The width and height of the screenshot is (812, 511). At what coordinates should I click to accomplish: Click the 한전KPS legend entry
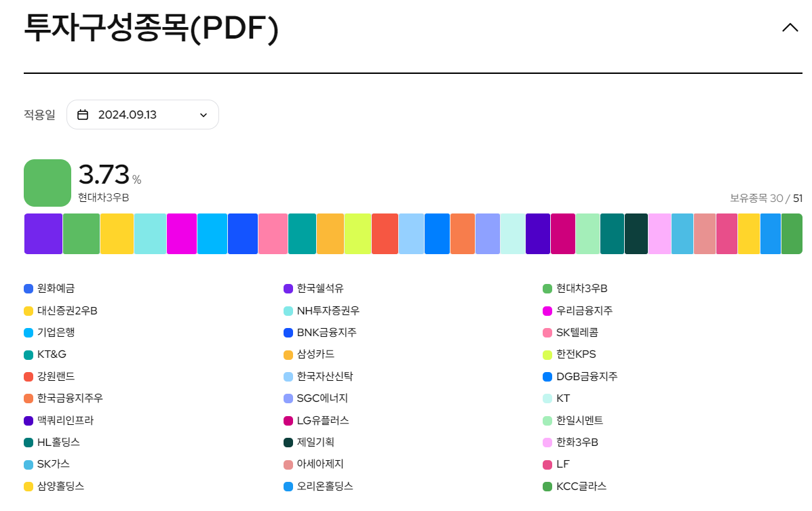click(570, 354)
